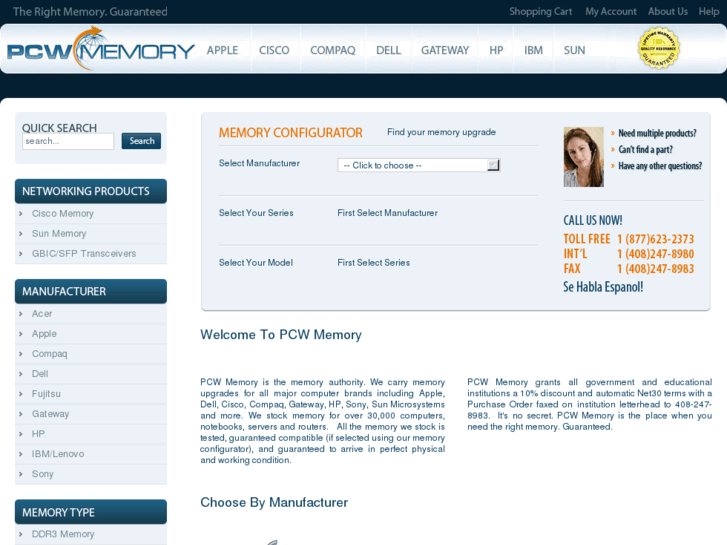Click the PCW Memory logo

point(101,49)
